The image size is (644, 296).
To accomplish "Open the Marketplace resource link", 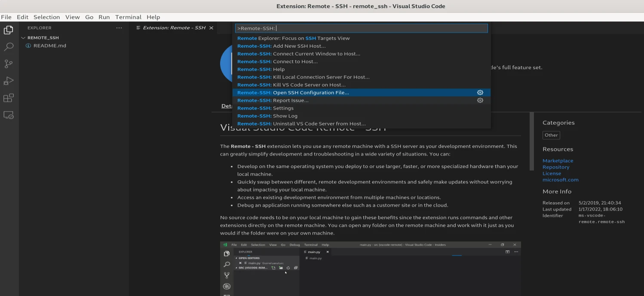I will [558, 160].
